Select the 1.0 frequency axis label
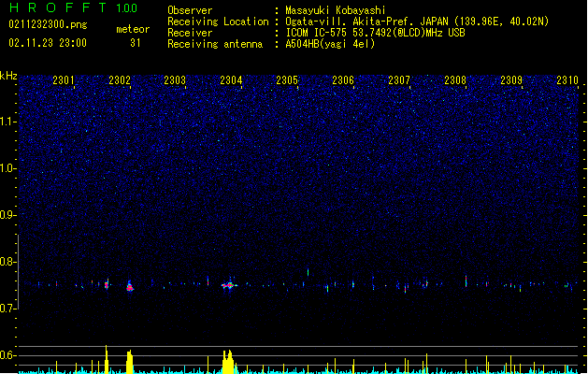This screenshot has height=374, width=588. [x=7, y=168]
